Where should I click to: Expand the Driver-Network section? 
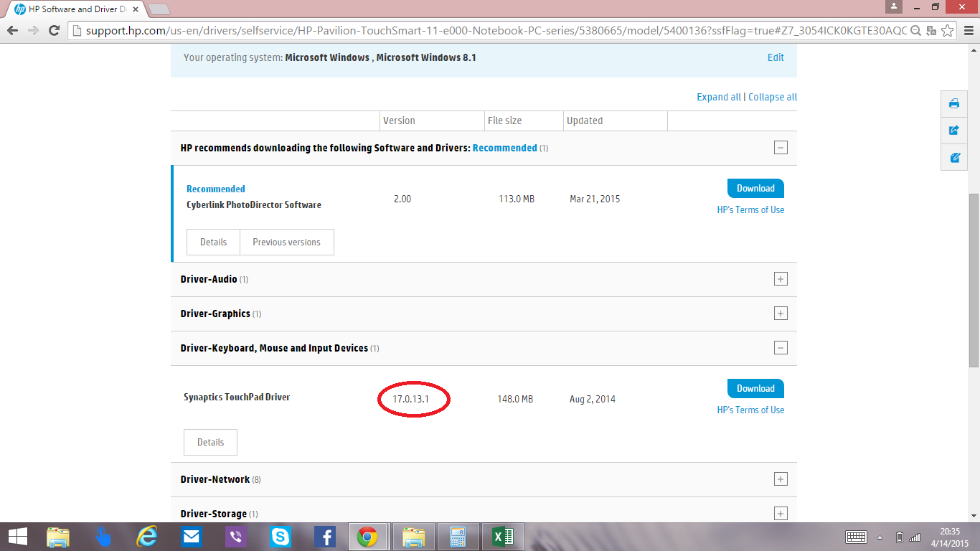point(781,479)
